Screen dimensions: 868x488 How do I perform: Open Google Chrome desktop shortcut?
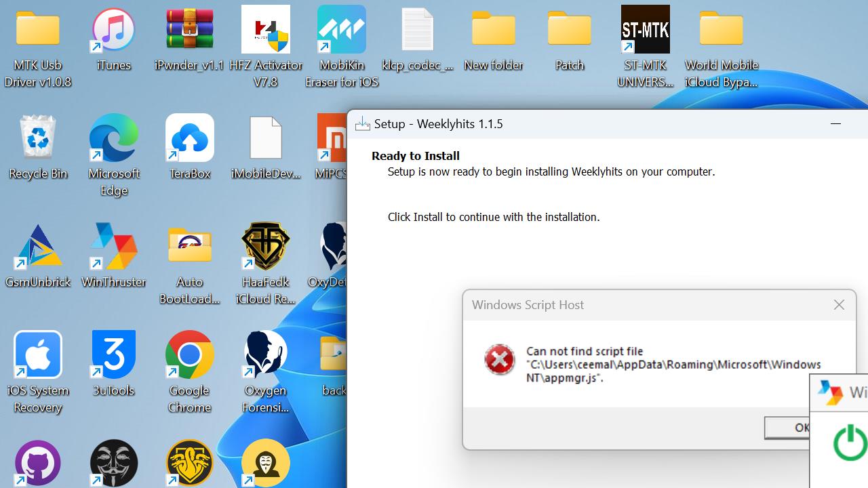point(190,357)
